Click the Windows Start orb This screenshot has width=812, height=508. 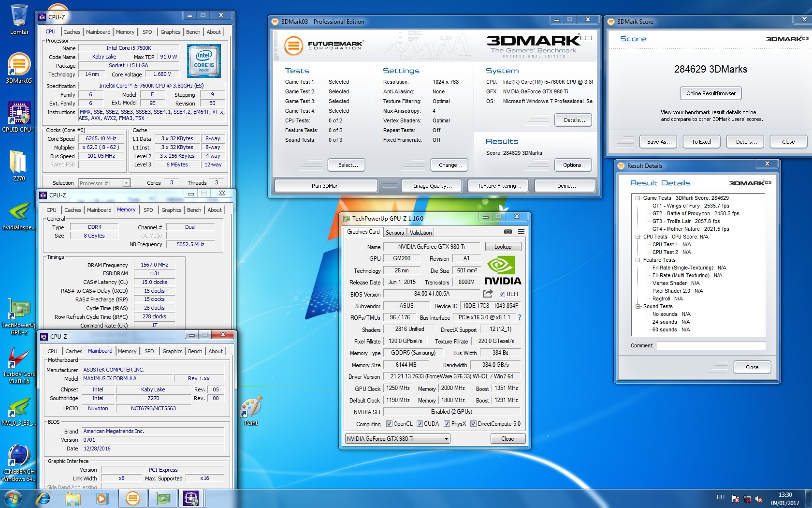(13, 498)
